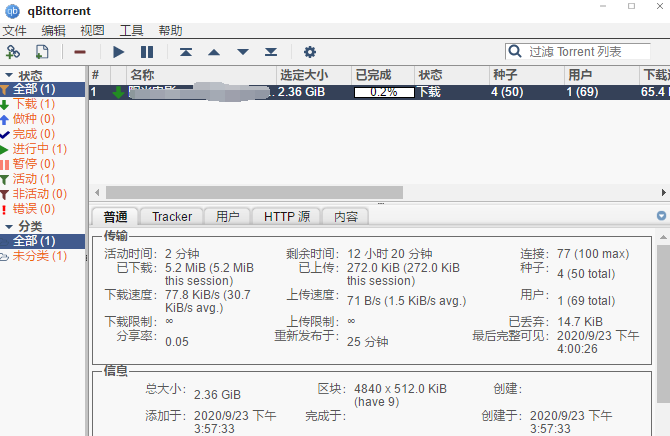The width and height of the screenshot is (670, 436).
Task: Resume torrents with the play icon
Action: (x=119, y=52)
